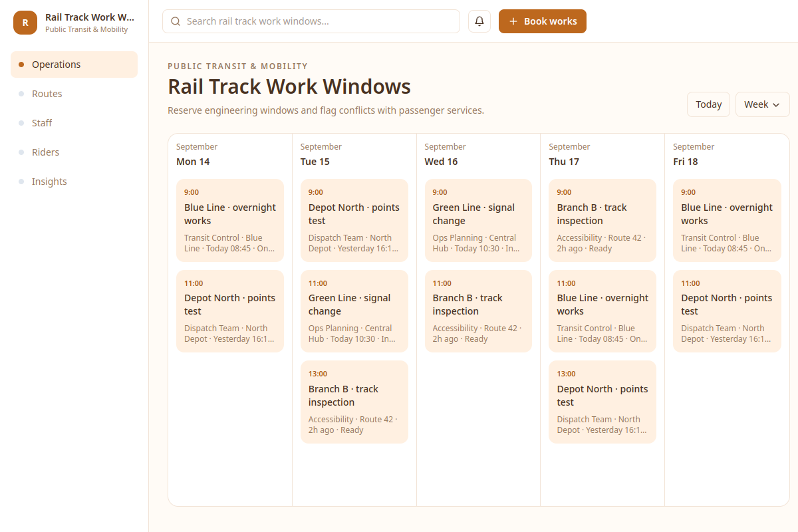Click the Thu 17 day header
Viewport: 798px width, 532px height.
[564, 162]
